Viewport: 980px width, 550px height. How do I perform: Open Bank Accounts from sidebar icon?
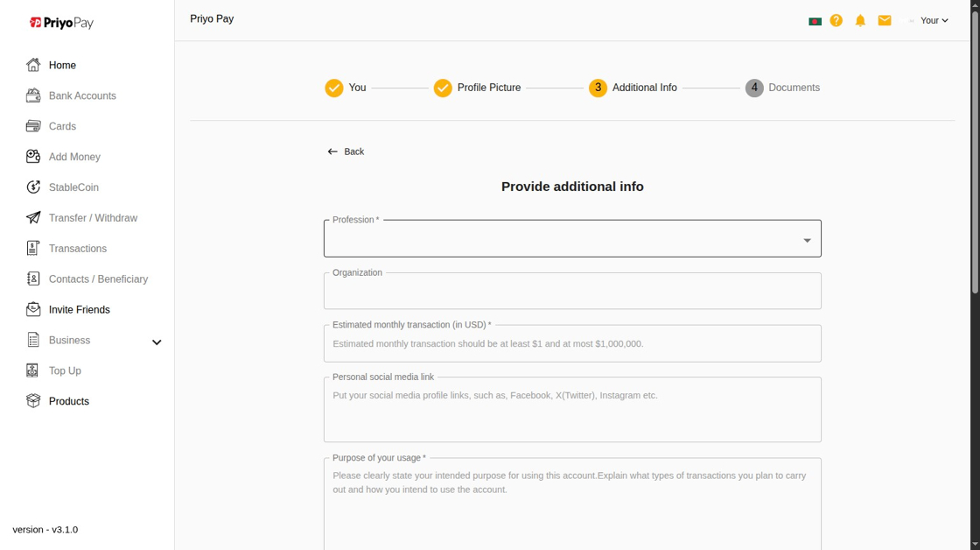pos(33,95)
